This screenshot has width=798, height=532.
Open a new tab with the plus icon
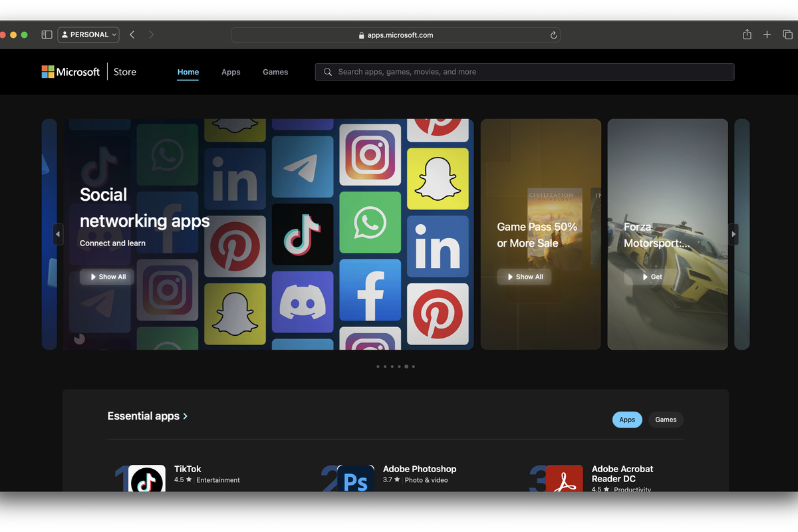pyautogui.click(x=767, y=34)
